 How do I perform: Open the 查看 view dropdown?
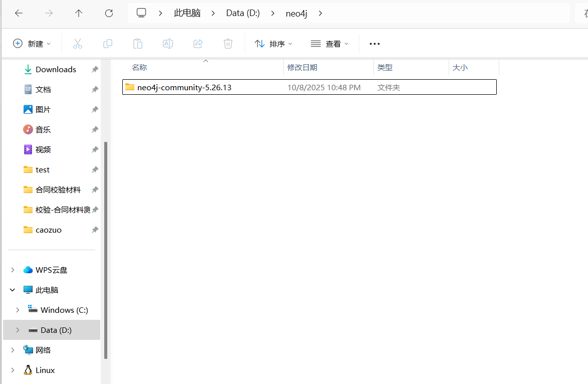coord(330,44)
